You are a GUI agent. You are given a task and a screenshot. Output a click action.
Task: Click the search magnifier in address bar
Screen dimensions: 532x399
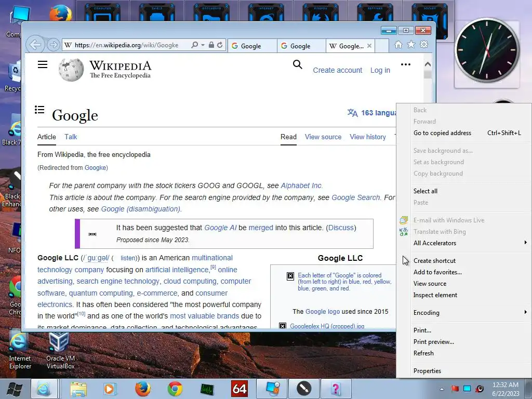tap(195, 45)
